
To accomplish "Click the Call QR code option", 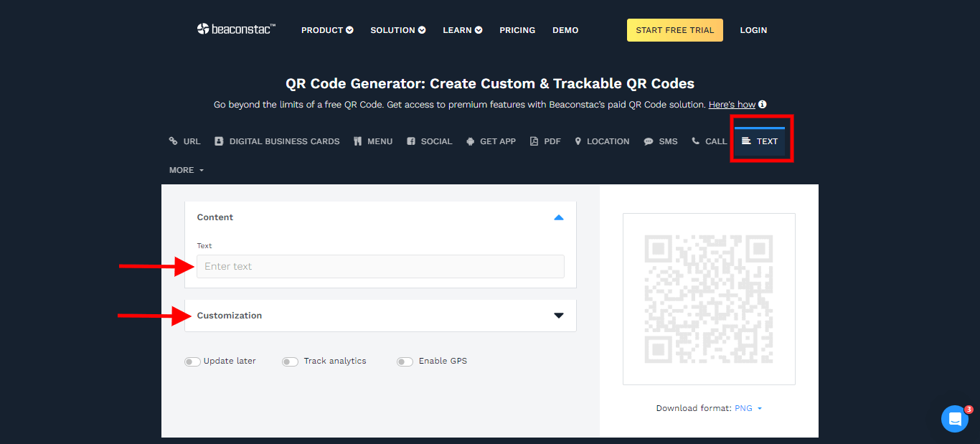I will coord(709,141).
